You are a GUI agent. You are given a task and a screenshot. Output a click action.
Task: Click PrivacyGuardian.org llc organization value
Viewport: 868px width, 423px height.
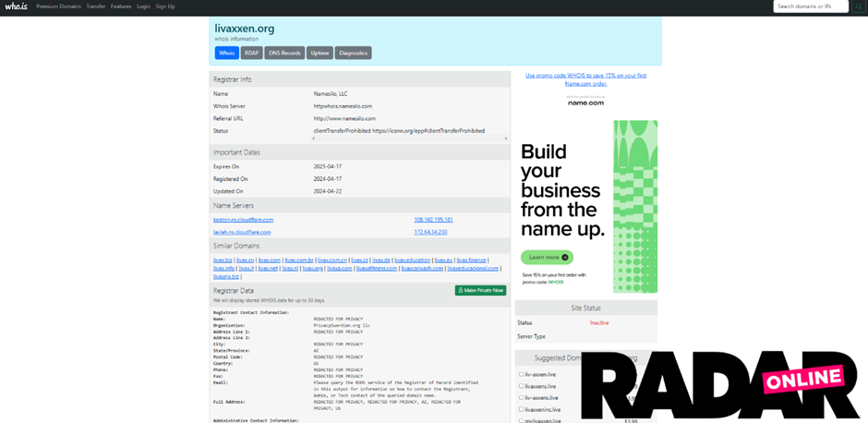[341, 325]
